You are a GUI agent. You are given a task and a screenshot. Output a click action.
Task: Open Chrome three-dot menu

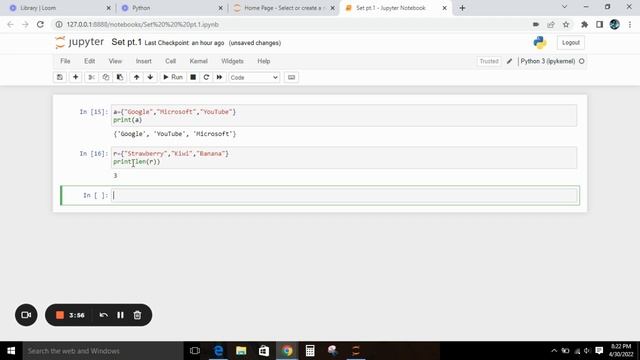[x=630, y=24]
